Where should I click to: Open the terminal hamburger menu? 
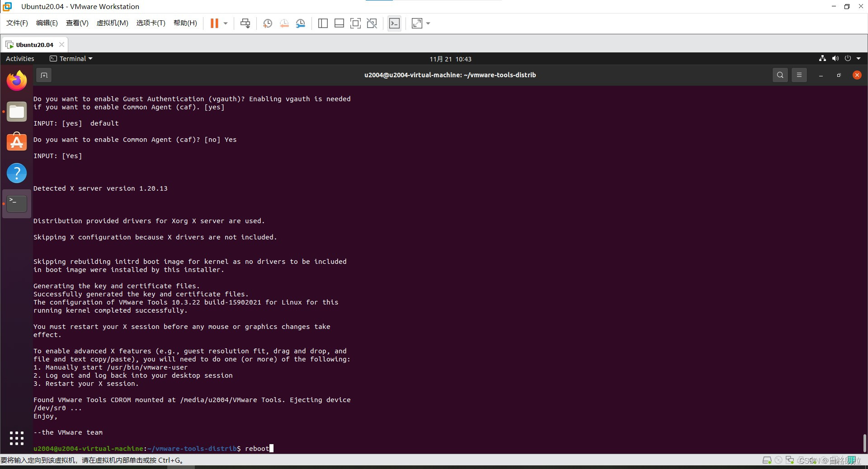click(799, 75)
